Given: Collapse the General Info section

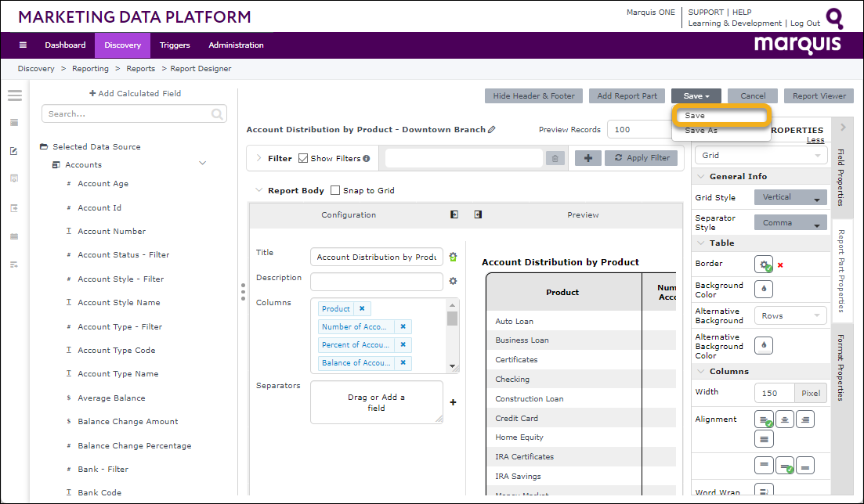Looking at the screenshot, I should tap(701, 177).
